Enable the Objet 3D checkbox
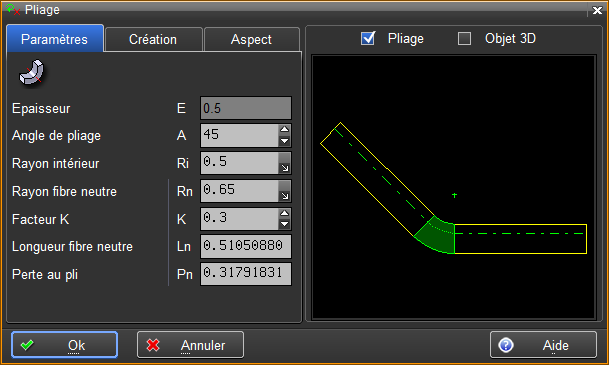The height and width of the screenshot is (365, 609). coord(464,38)
